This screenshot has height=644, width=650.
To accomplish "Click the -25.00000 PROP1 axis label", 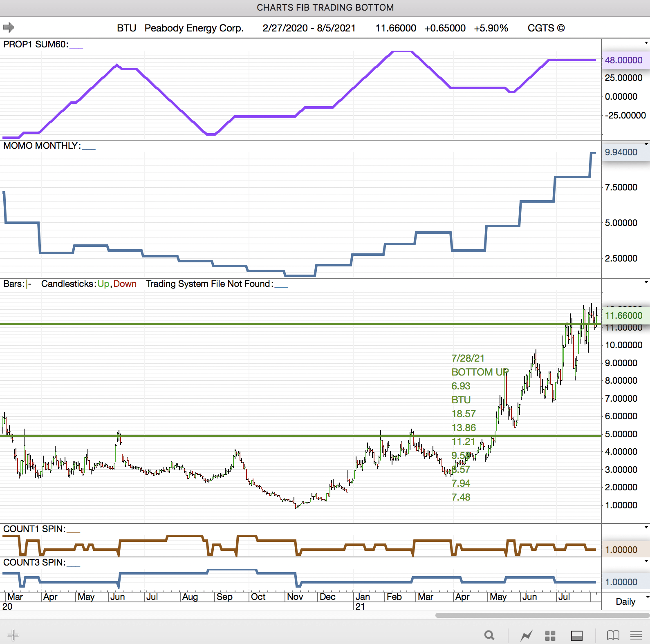I will pyautogui.click(x=625, y=115).
